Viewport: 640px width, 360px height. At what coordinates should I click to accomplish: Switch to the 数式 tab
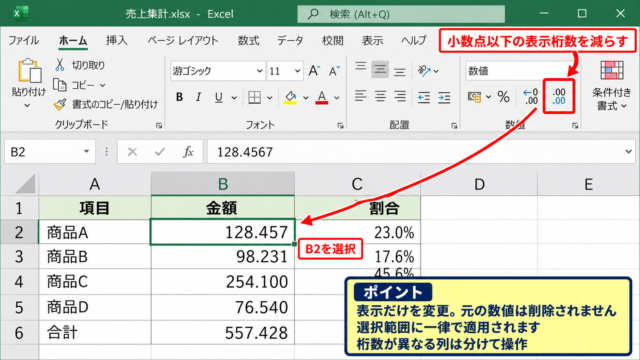pyautogui.click(x=249, y=40)
